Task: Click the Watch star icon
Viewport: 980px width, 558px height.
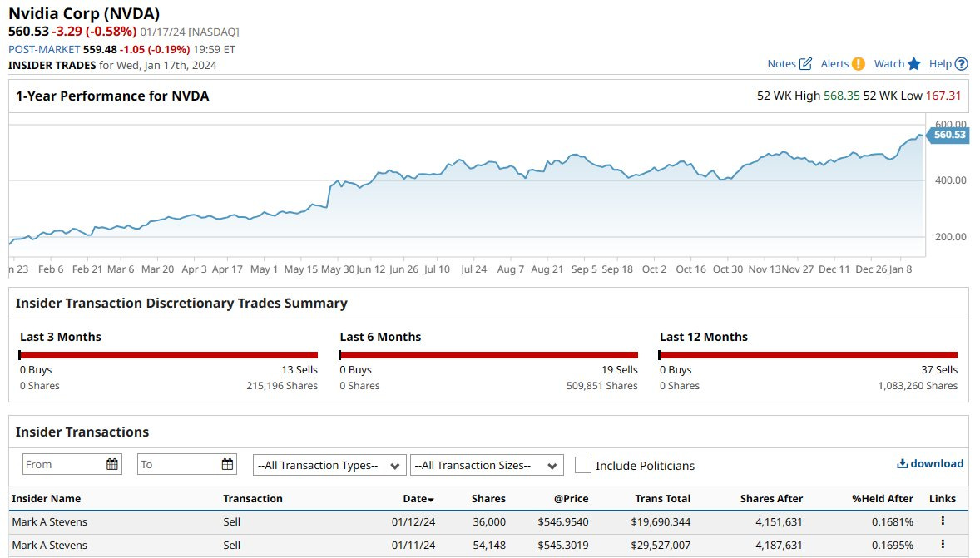Action: [913, 64]
